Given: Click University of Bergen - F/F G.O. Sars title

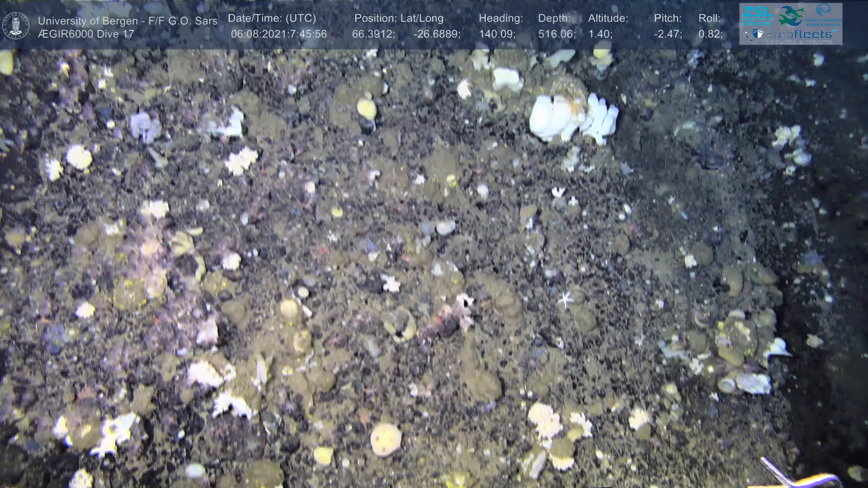Looking at the screenshot, I should click(x=127, y=21).
